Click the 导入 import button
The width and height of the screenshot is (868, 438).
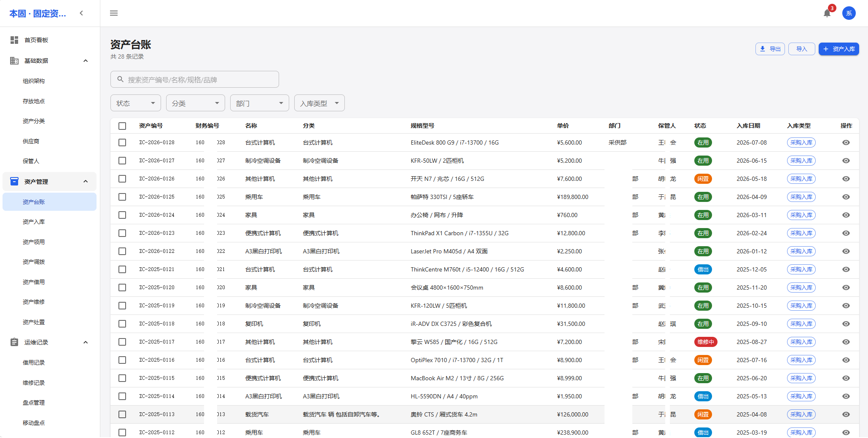pos(801,49)
